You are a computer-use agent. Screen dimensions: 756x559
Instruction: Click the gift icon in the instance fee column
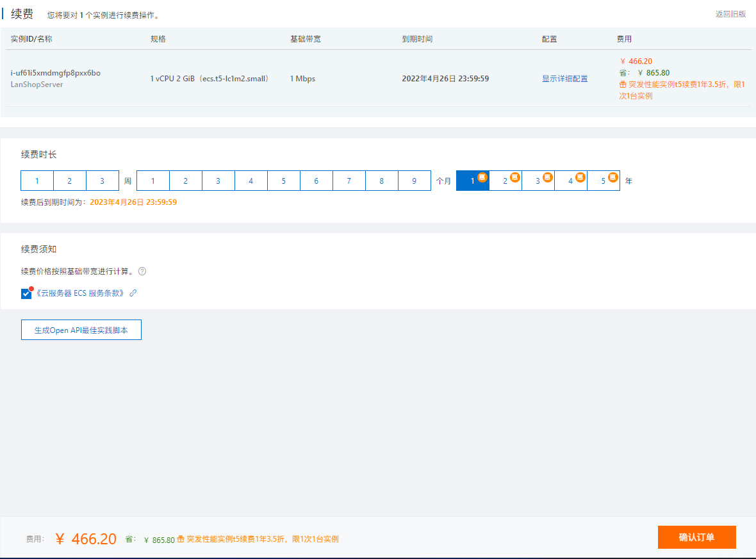(623, 85)
